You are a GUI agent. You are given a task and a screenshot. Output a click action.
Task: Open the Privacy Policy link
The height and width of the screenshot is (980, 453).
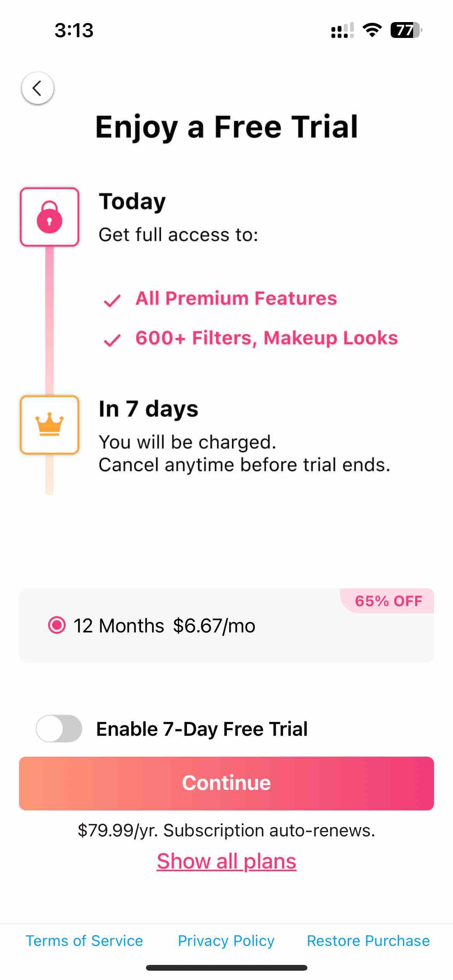(226, 941)
